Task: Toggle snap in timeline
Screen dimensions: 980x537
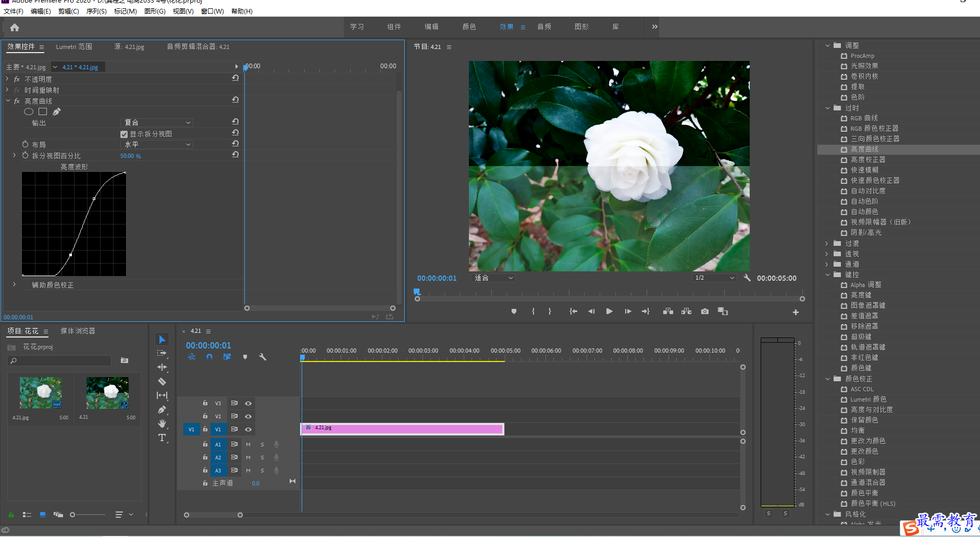Action: (x=209, y=357)
